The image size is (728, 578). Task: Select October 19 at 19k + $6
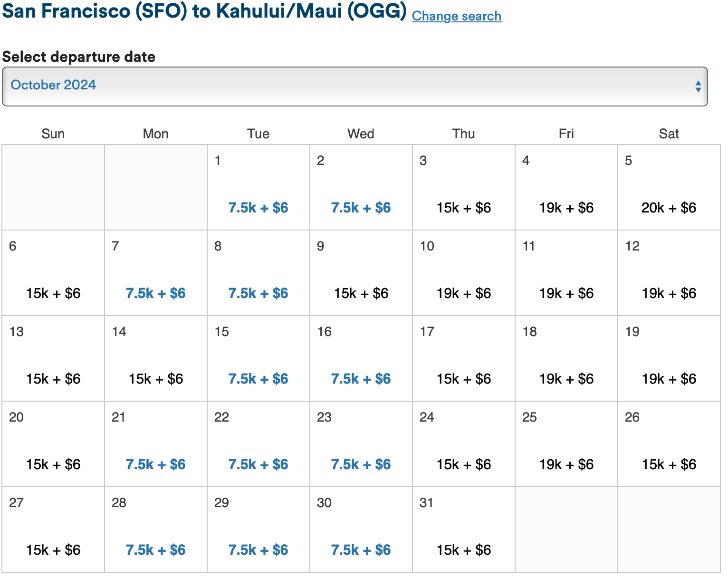pos(669,379)
